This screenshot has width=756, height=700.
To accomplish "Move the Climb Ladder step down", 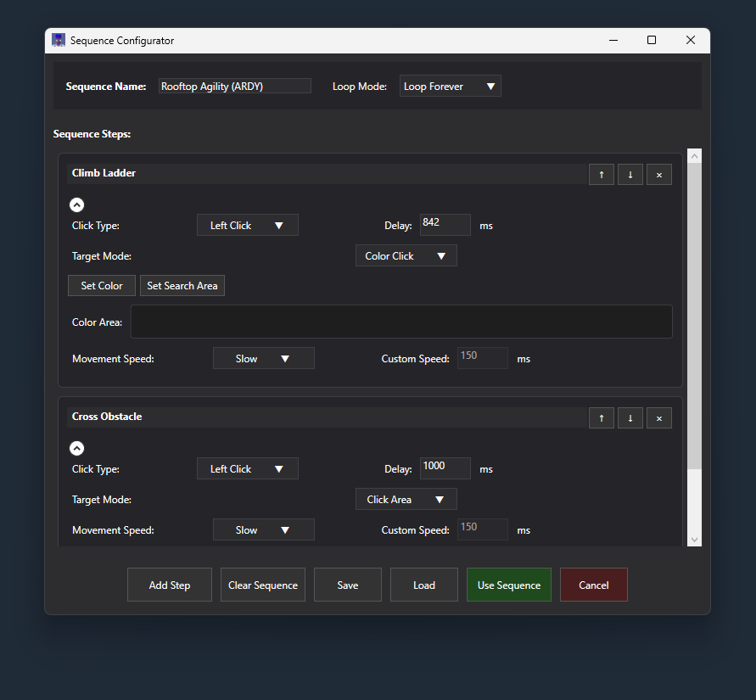I will click(x=630, y=174).
